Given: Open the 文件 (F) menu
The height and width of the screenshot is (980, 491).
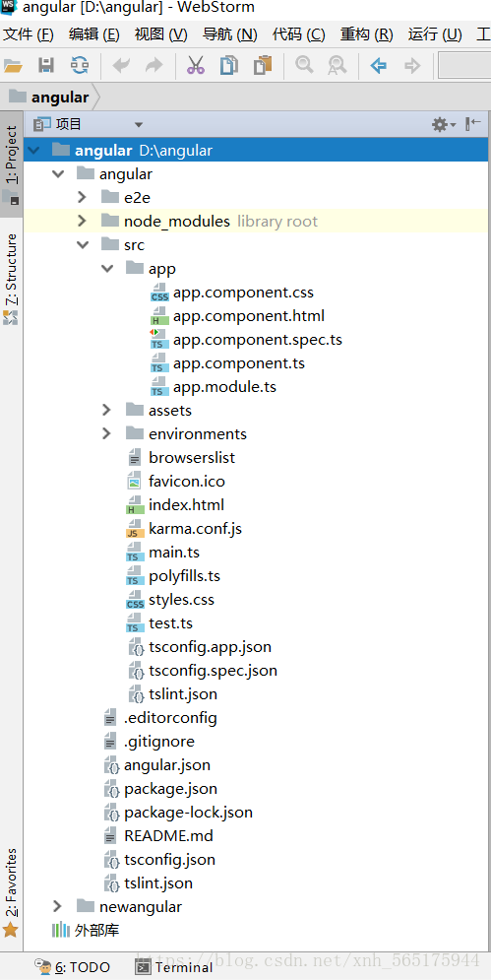Looking at the screenshot, I should [29, 34].
